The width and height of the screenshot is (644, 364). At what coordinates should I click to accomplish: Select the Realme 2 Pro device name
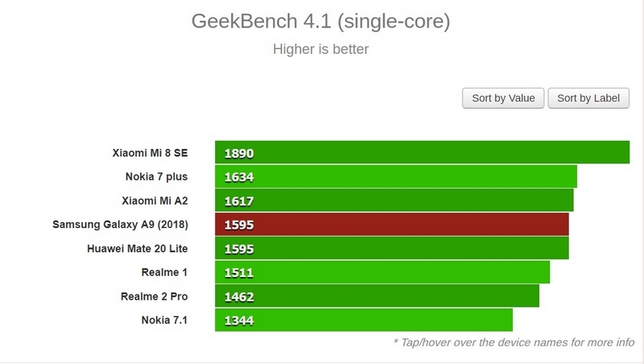click(x=154, y=296)
